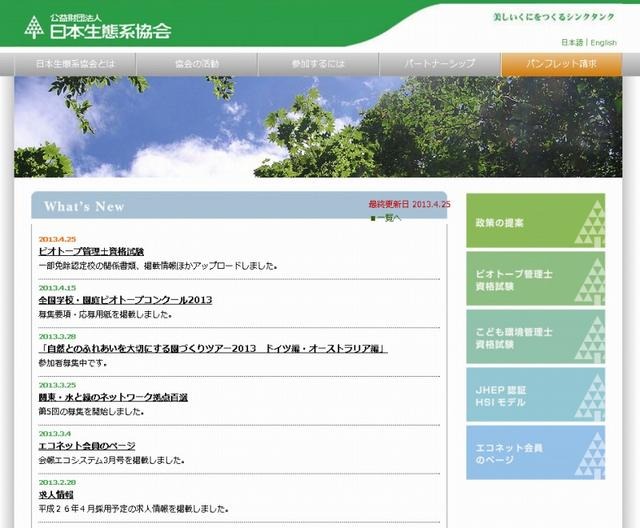Click the 最終更新日 2013.4.25 text

tap(409, 204)
